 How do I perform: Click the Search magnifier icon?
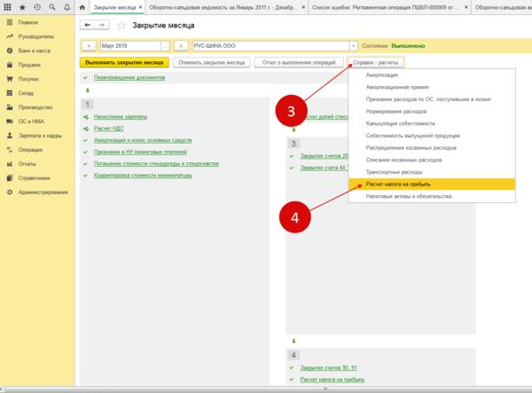tap(51, 7)
